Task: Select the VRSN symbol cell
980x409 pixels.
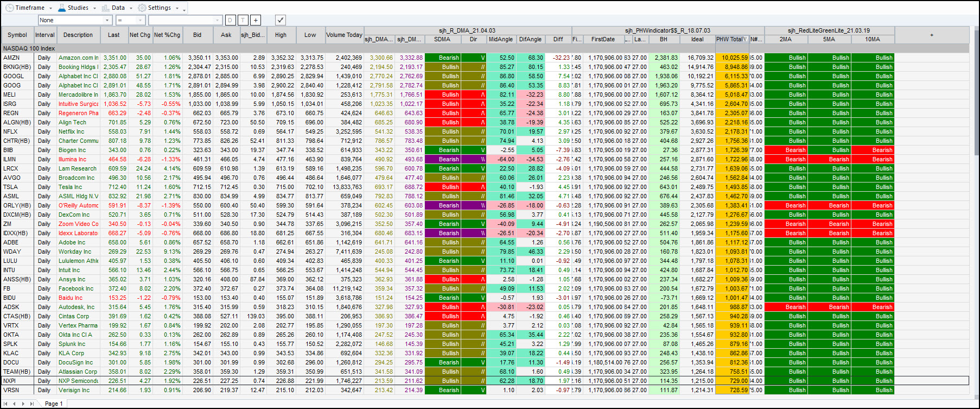Action: pyautogui.click(x=17, y=390)
